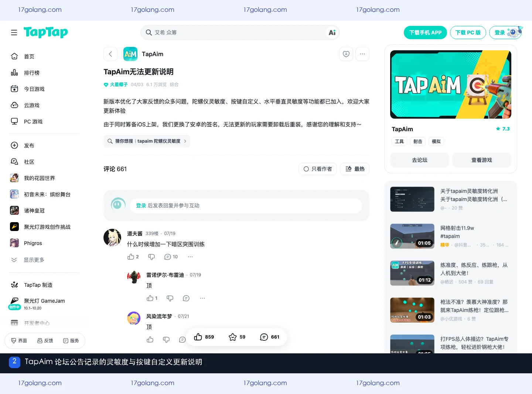
Task: Open the 网格射击11.9w video thumbnail
Action: tap(412, 236)
